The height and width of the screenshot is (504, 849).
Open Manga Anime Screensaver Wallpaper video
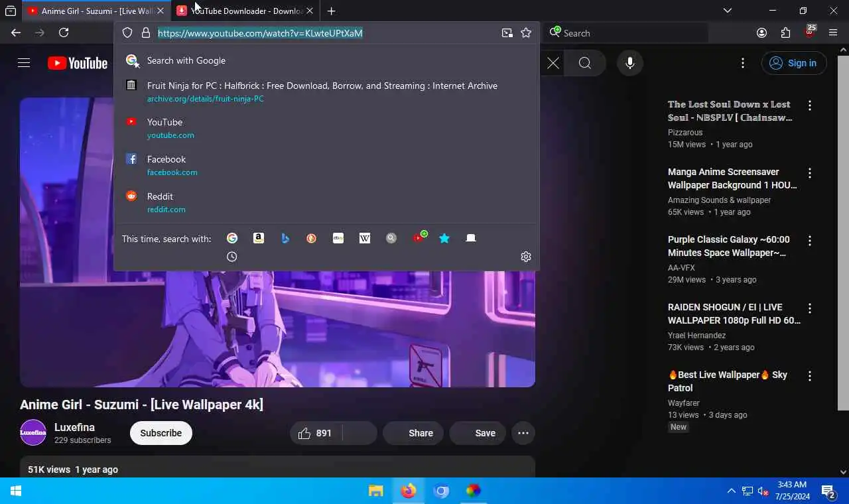732,178
